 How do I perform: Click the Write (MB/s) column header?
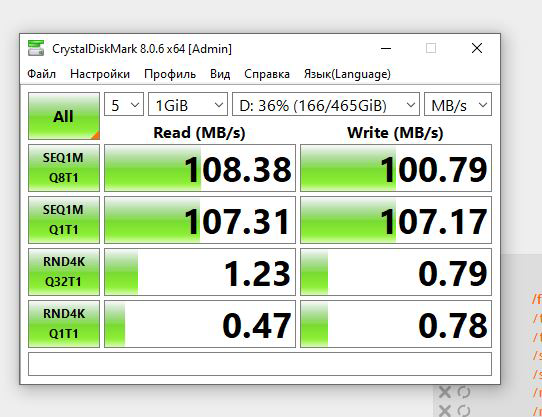pyautogui.click(x=395, y=133)
